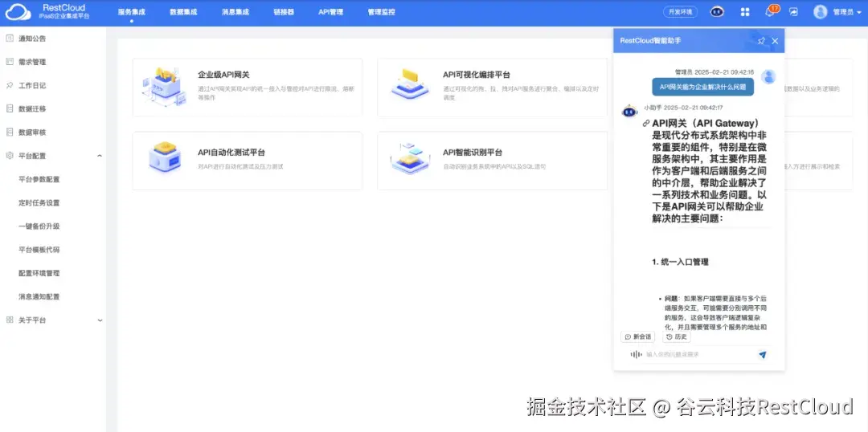Click the 小助手 robot avatar in the chat
This screenshot has width=868, height=432.
(x=629, y=111)
